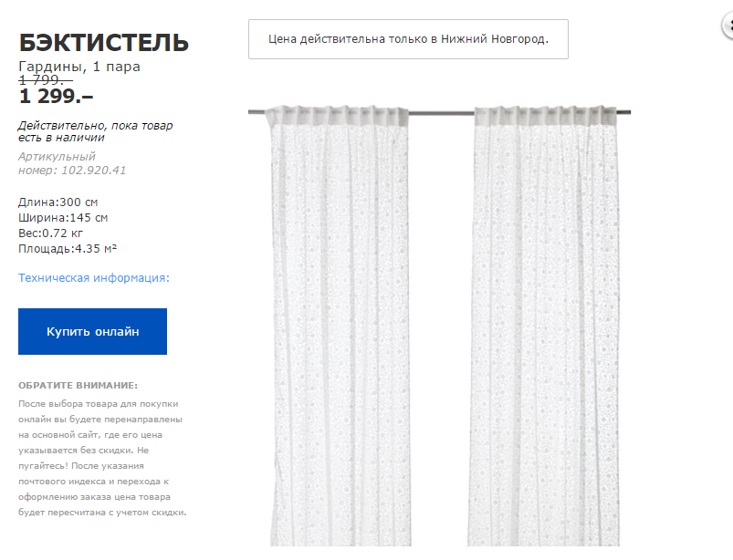This screenshot has height=560, width=733.
Task: Click the Вес:0.72 кг specification
Action: click(x=50, y=233)
